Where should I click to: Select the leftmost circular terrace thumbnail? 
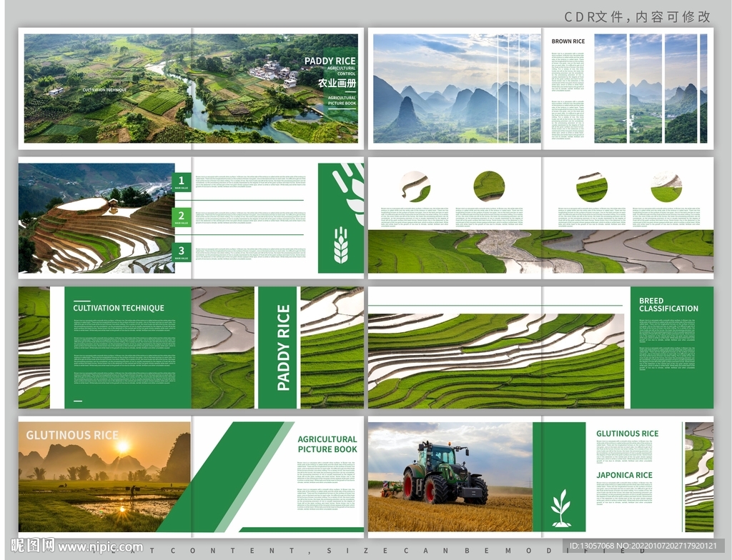tap(415, 186)
